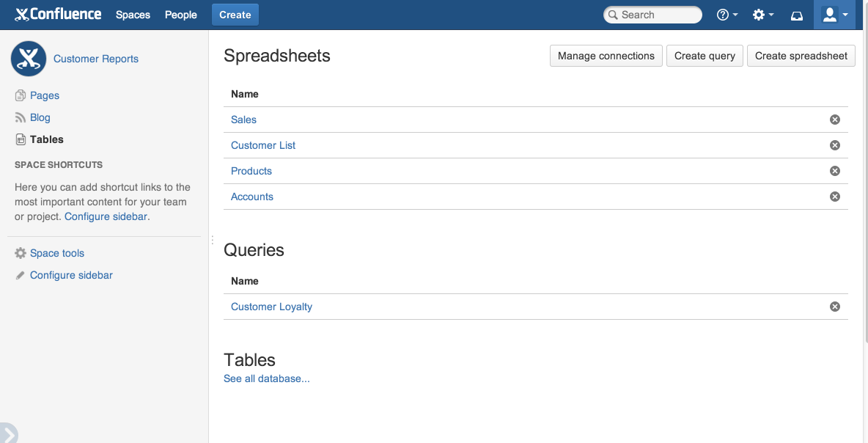The height and width of the screenshot is (443, 868).
Task: Click Configure sidebar link in shortcuts text
Action: [106, 216]
